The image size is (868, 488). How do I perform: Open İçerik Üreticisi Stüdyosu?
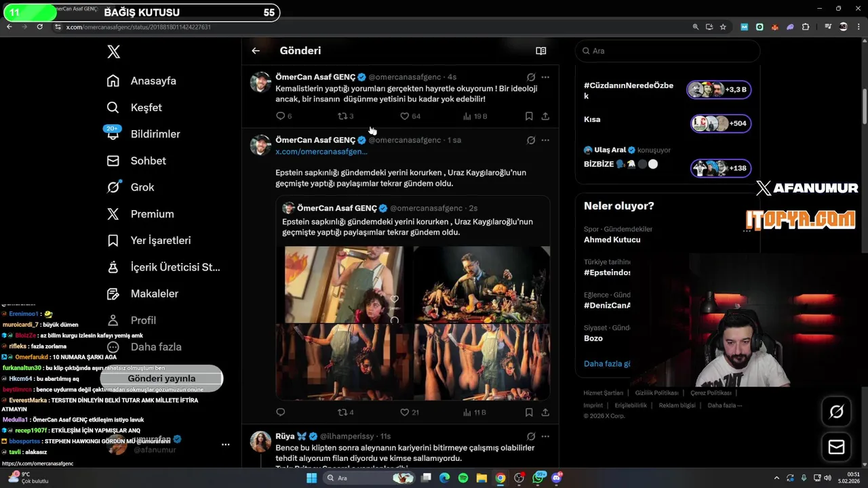pos(163,267)
